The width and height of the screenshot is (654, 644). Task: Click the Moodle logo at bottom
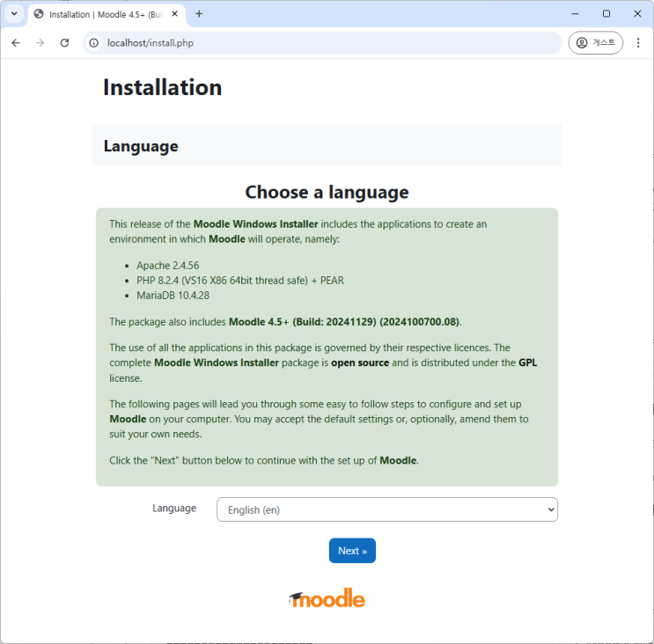327,598
